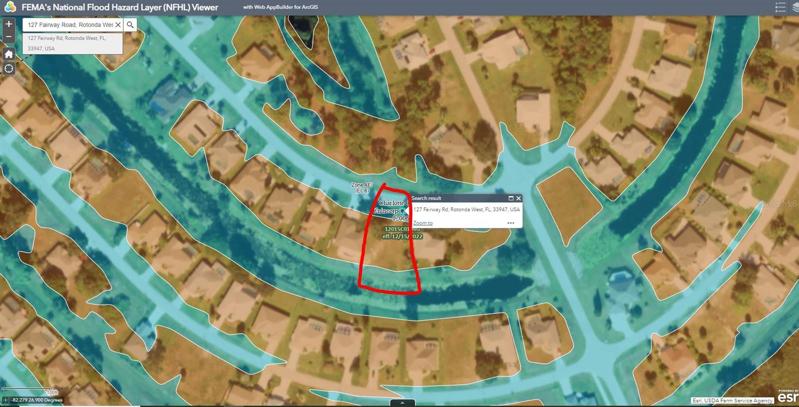Zoom out with the minus button
This screenshot has height=407, width=799.
[x=9, y=37]
